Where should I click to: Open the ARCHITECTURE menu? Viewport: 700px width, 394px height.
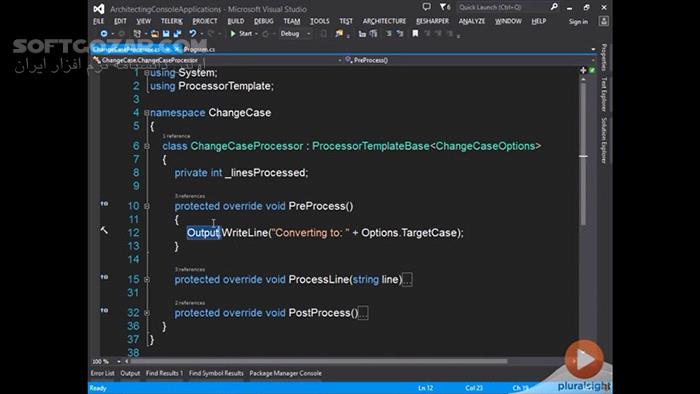(384, 21)
